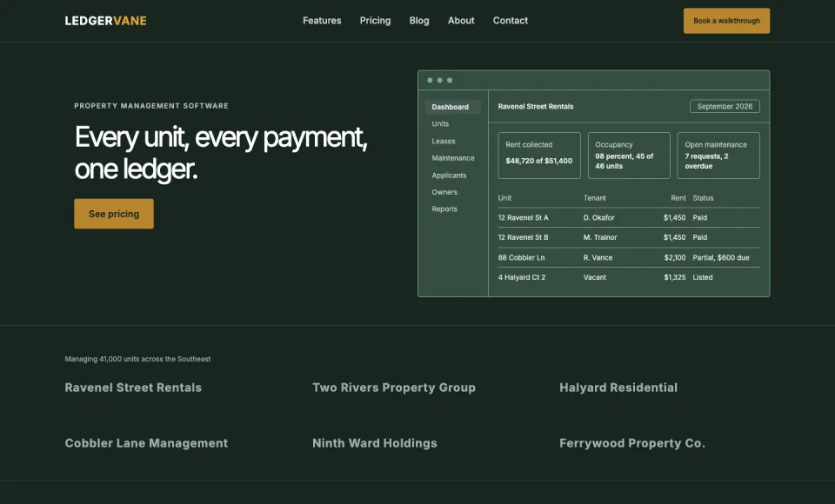This screenshot has width=835, height=504.
Task: Click middle window dot in mockup
Action: click(440, 80)
